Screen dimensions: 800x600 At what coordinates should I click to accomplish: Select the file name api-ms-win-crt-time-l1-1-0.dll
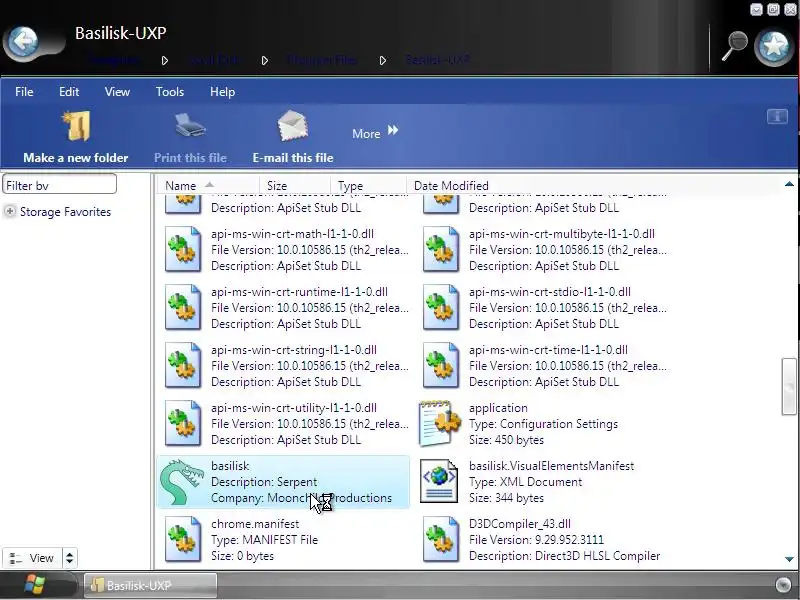(548, 350)
